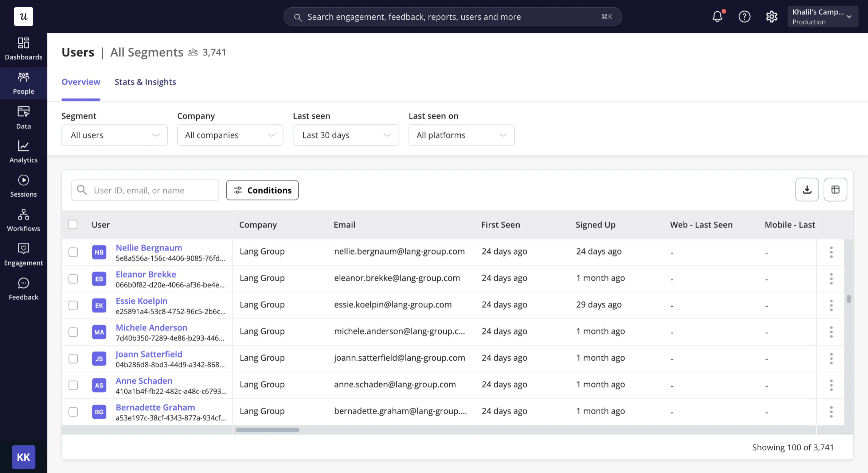
Task: Expand the Segment All users dropdown
Action: coord(114,135)
